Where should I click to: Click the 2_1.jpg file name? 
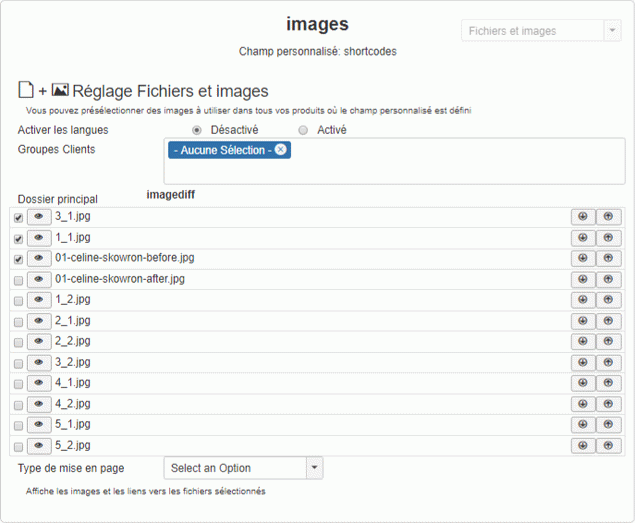[x=72, y=321]
